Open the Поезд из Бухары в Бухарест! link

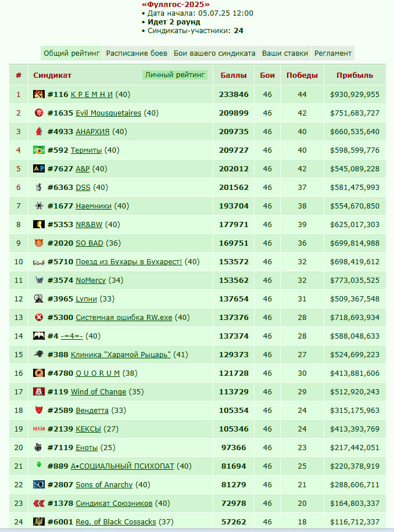coord(128,261)
